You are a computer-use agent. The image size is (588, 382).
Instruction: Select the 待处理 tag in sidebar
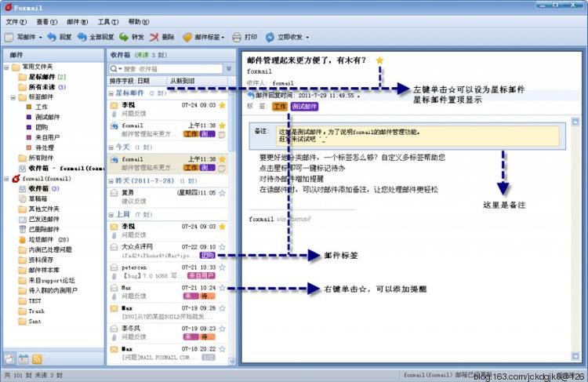[40, 147]
